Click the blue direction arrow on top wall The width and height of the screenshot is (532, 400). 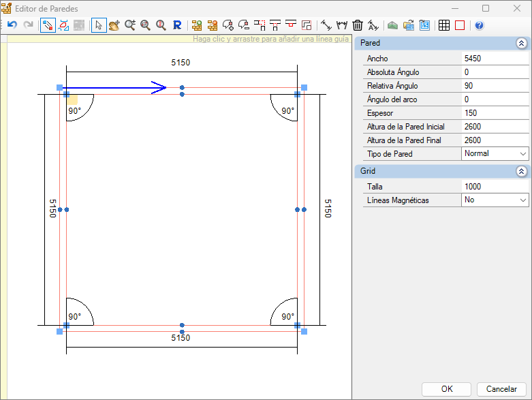(114, 87)
